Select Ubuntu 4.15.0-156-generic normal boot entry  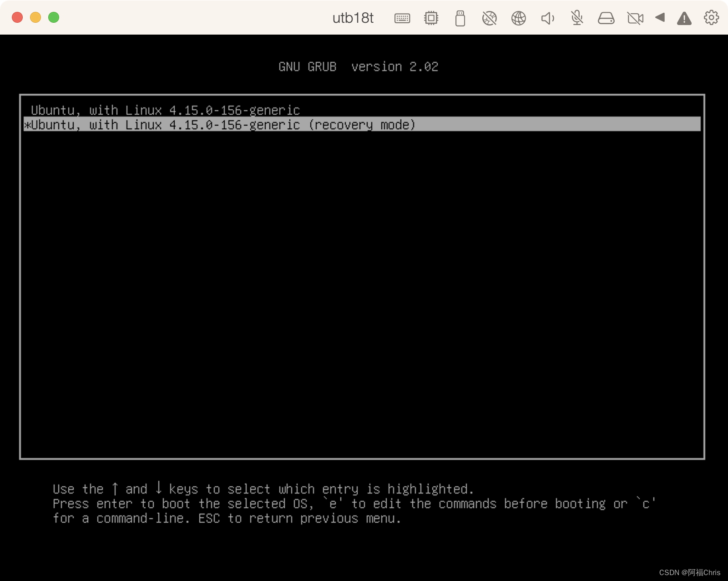click(x=362, y=110)
